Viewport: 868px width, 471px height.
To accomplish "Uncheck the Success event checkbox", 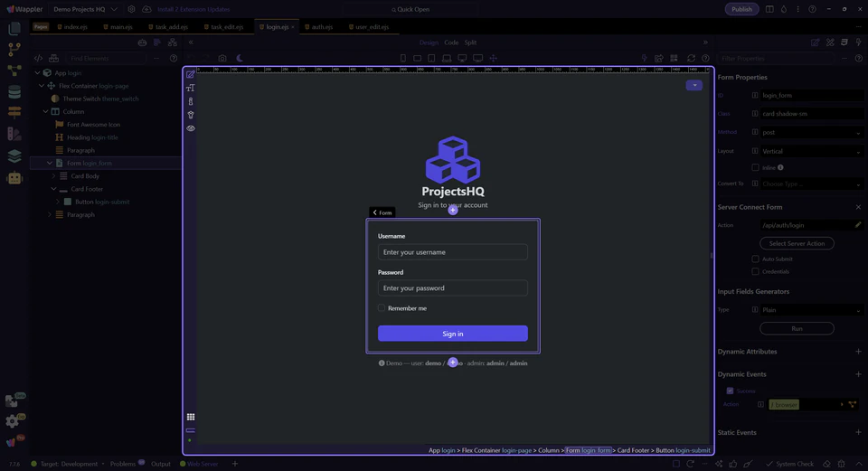I will coord(730,391).
